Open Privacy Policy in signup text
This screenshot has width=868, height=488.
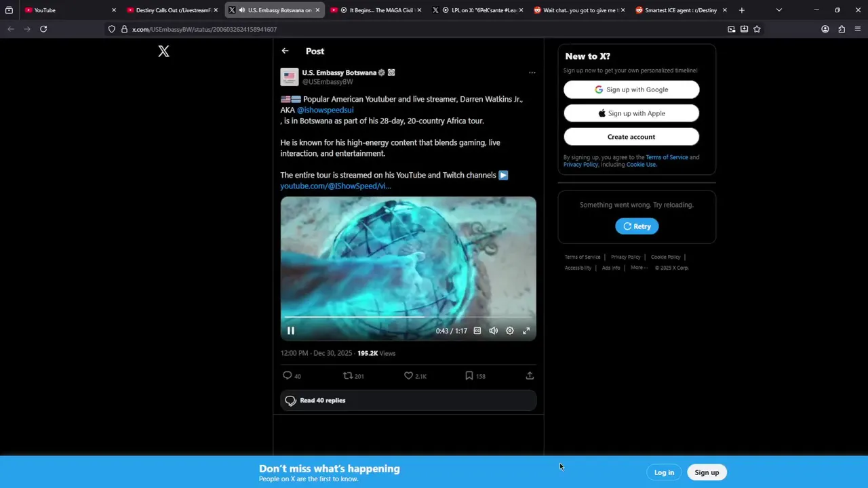point(580,165)
